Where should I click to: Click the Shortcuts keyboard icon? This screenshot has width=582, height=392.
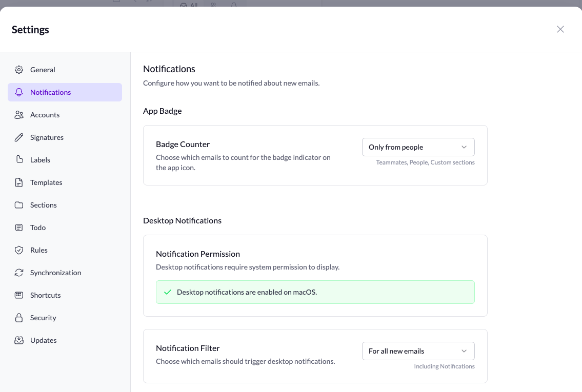(19, 295)
